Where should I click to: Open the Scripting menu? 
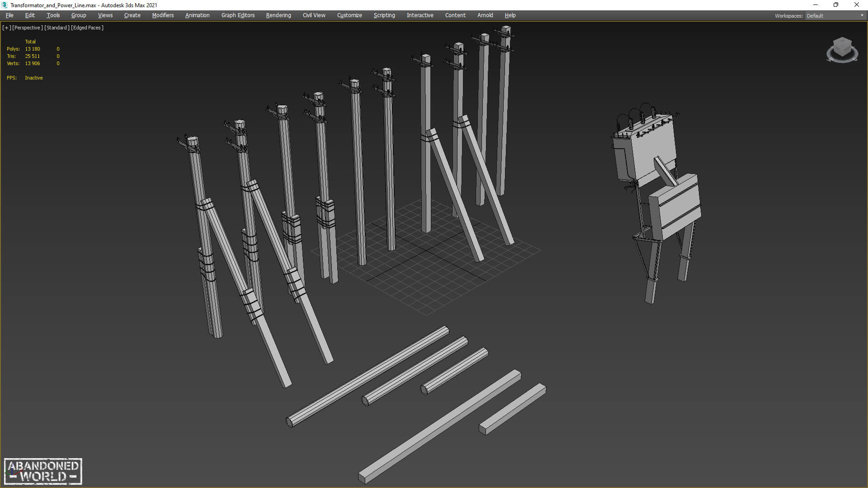pyautogui.click(x=384, y=15)
